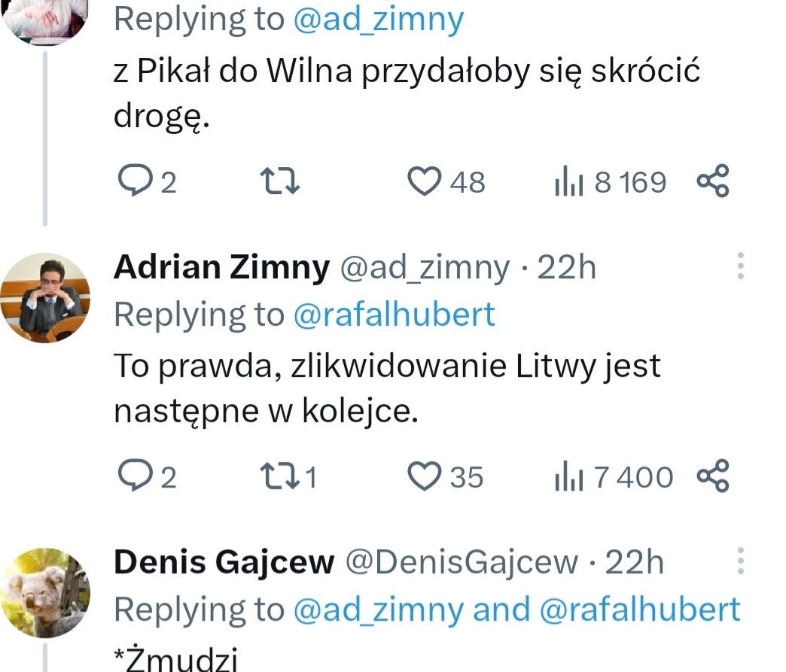View analytics showing 7 400 views
The image size is (786, 672).
[613, 477]
